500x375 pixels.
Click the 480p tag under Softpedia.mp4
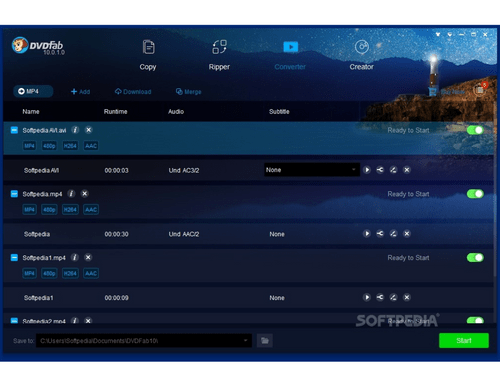pyautogui.click(x=49, y=209)
